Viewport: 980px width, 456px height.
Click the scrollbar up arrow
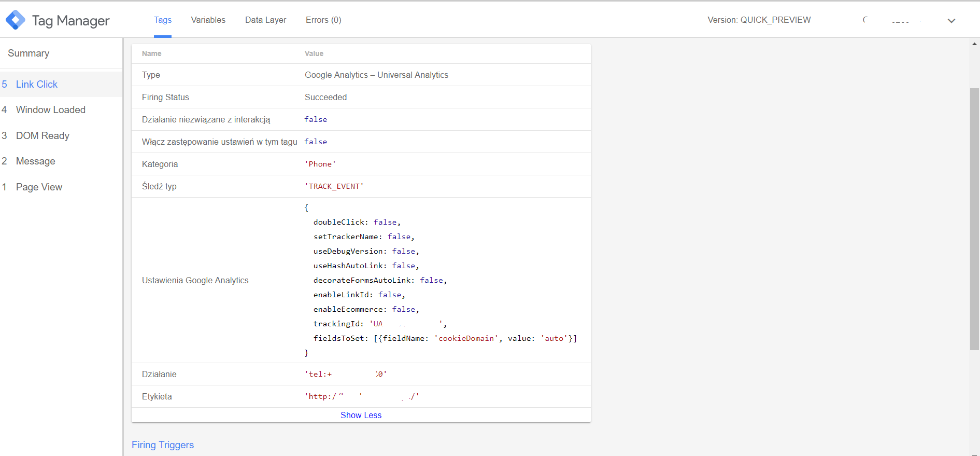974,44
